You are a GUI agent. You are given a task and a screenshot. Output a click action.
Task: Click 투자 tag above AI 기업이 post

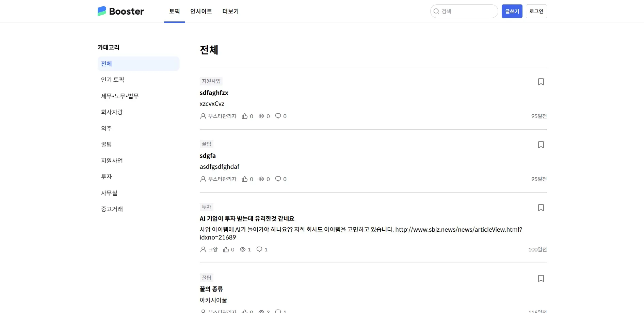(207, 207)
